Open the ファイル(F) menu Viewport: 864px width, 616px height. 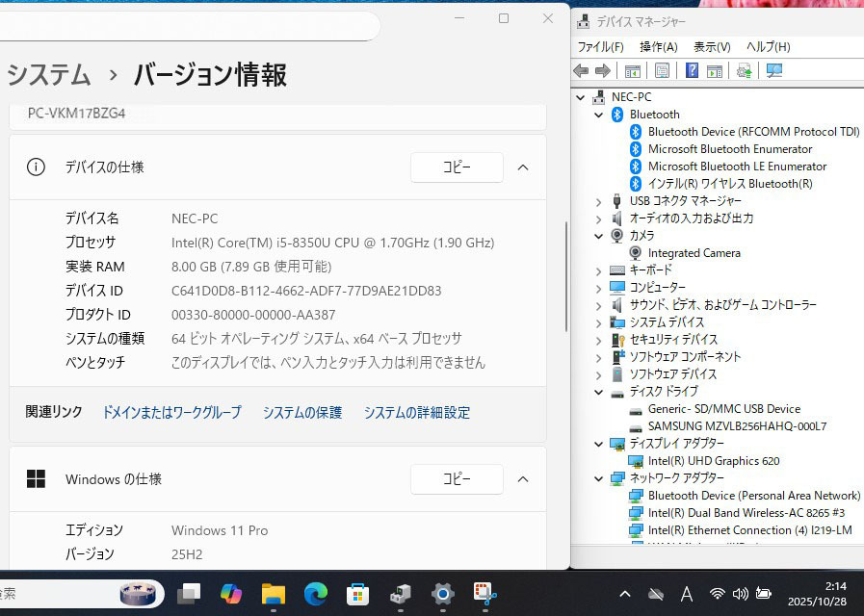(x=600, y=46)
